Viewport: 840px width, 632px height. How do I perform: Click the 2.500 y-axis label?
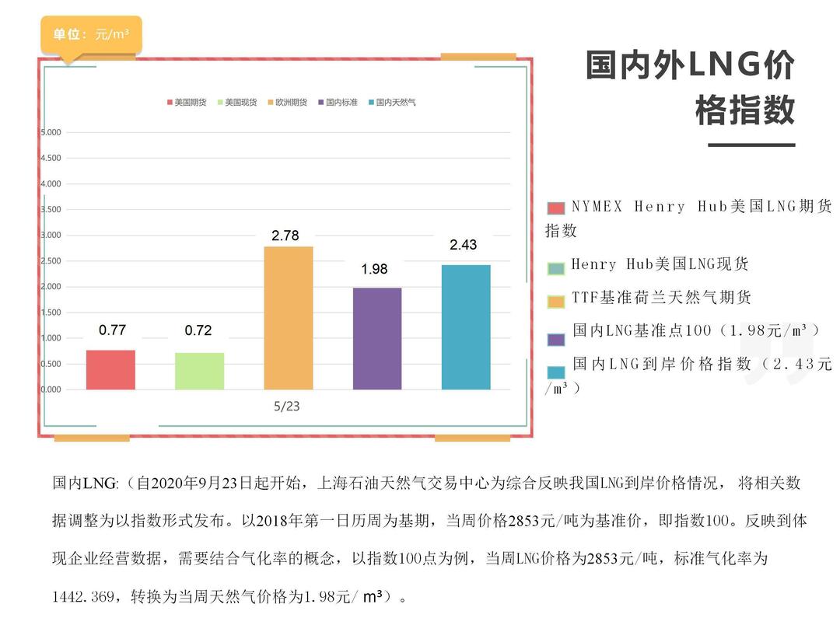pos(51,261)
